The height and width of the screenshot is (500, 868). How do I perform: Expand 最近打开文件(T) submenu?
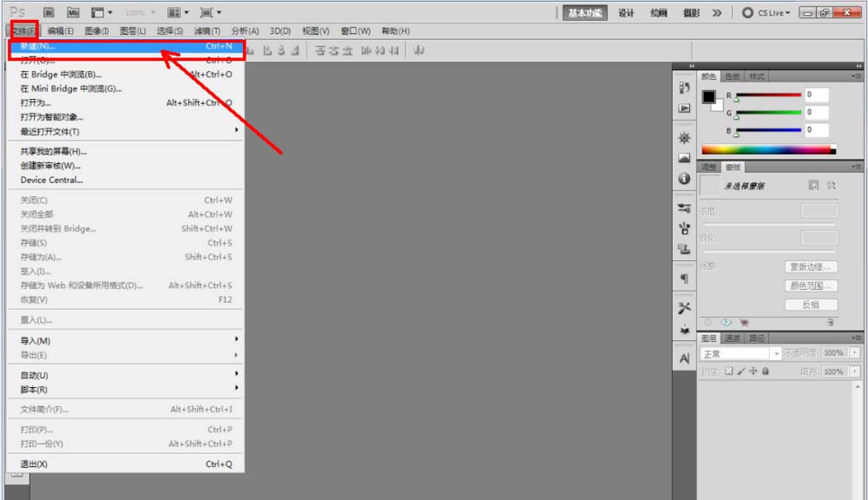[x=126, y=131]
